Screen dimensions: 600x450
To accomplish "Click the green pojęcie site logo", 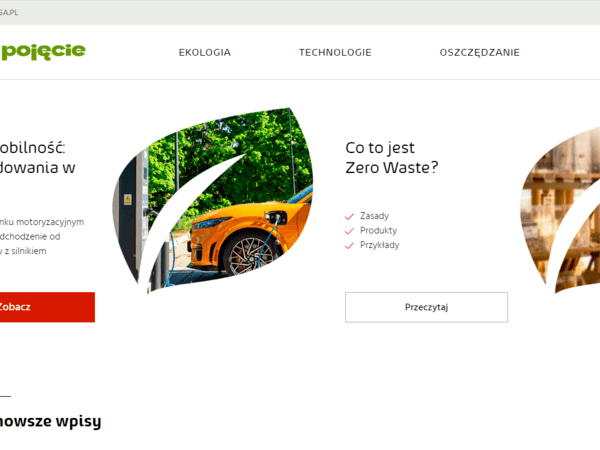I will coord(43,52).
